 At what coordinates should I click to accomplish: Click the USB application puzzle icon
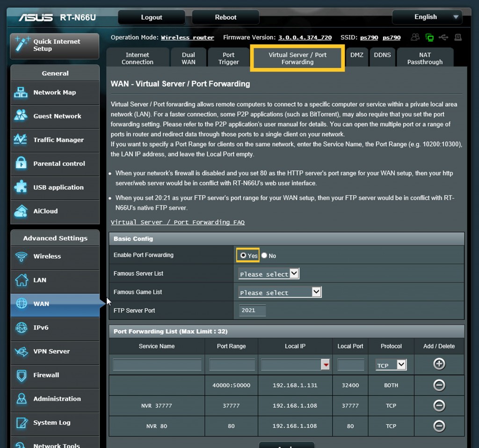pyautogui.click(x=21, y=187)
